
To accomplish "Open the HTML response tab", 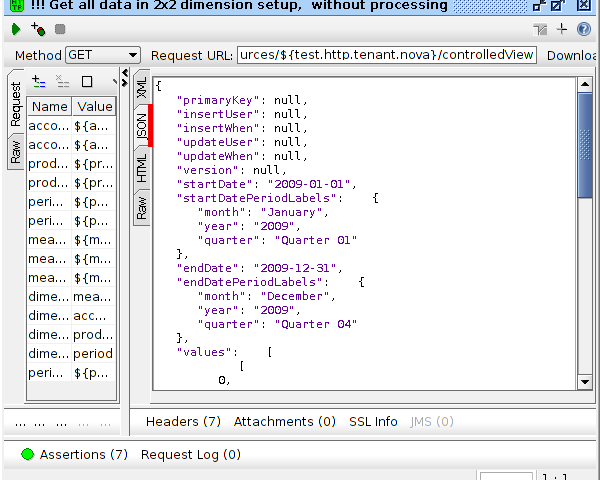I will pos(141,168).
